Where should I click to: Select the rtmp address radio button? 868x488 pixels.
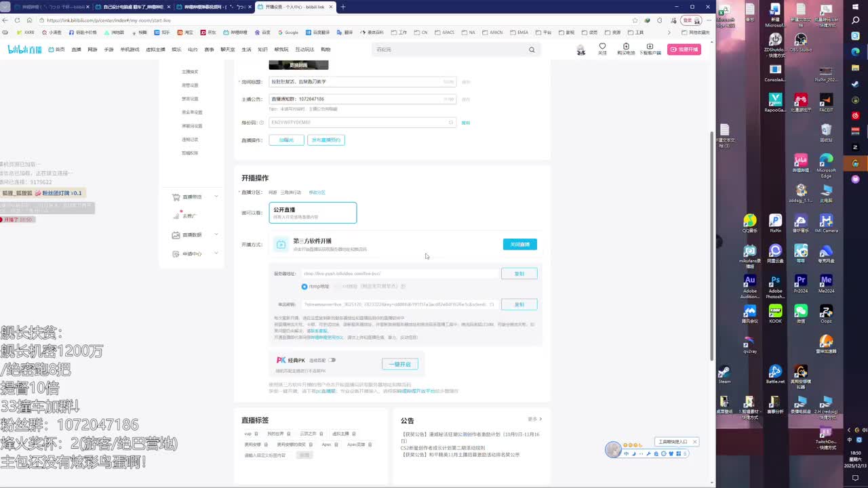tap(304, 287)
